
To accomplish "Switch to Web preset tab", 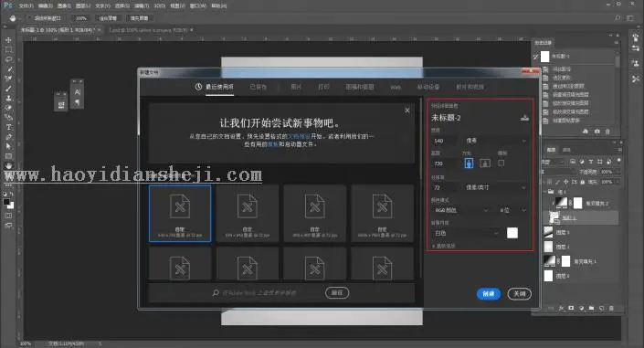I will [396, 87].
